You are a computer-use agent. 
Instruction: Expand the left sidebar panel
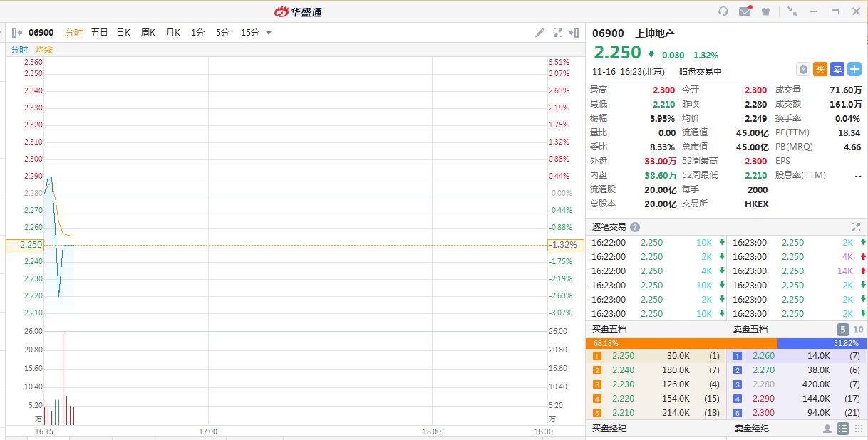(16, 33)
